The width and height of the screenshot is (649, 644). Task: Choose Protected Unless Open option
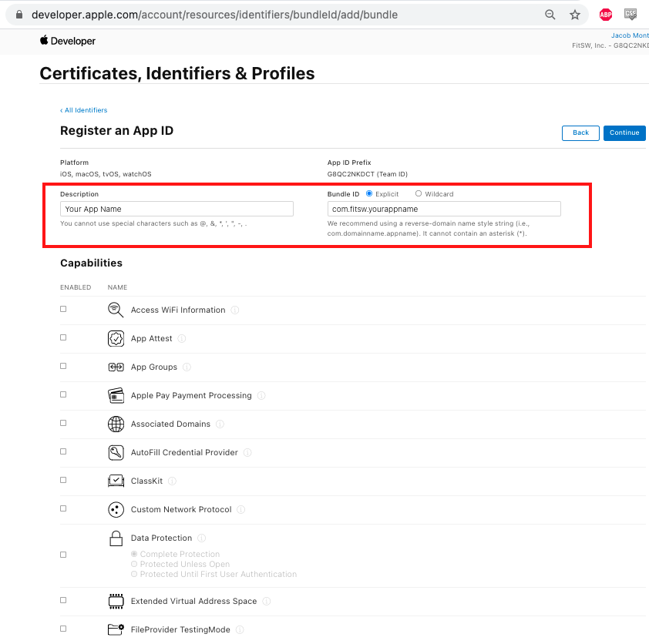coord(134,564)
